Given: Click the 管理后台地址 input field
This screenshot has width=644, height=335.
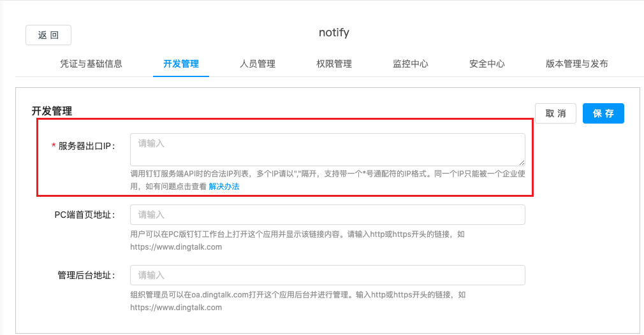Looking at the screenshot, I should point(327,275).
